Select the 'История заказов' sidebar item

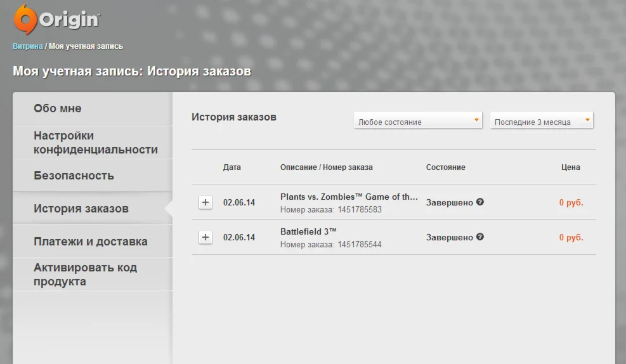pyautogui.click(x=93, y=209)
